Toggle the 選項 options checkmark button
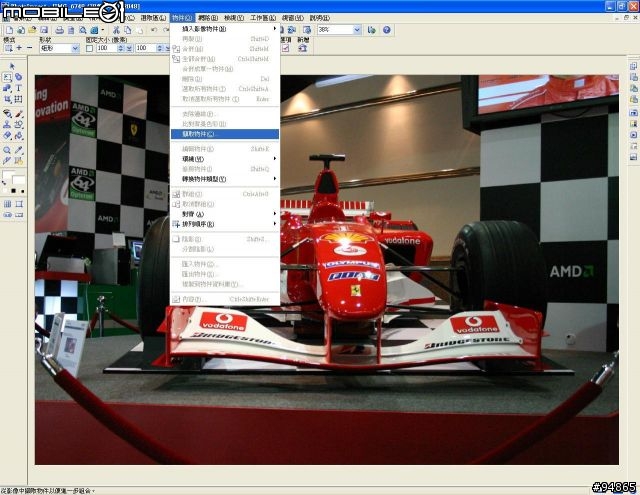Viewport: 640px width, 495px height. click(285, 48)
